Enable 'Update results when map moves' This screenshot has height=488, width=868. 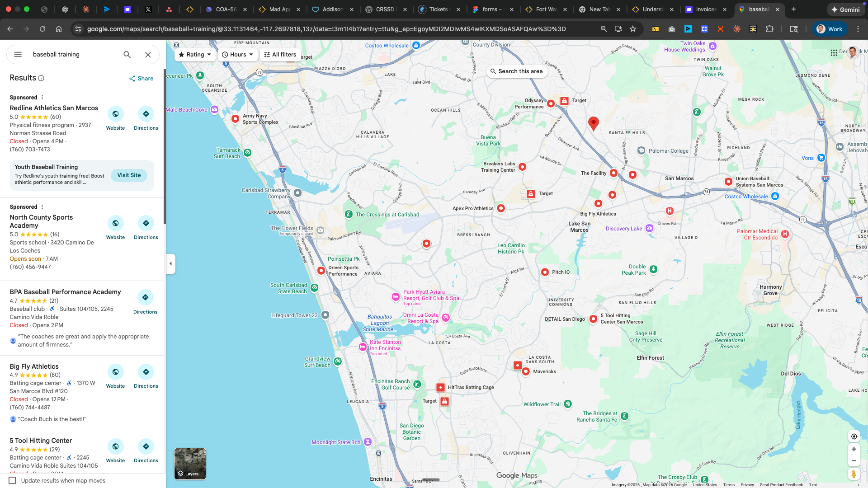point(13,481)
